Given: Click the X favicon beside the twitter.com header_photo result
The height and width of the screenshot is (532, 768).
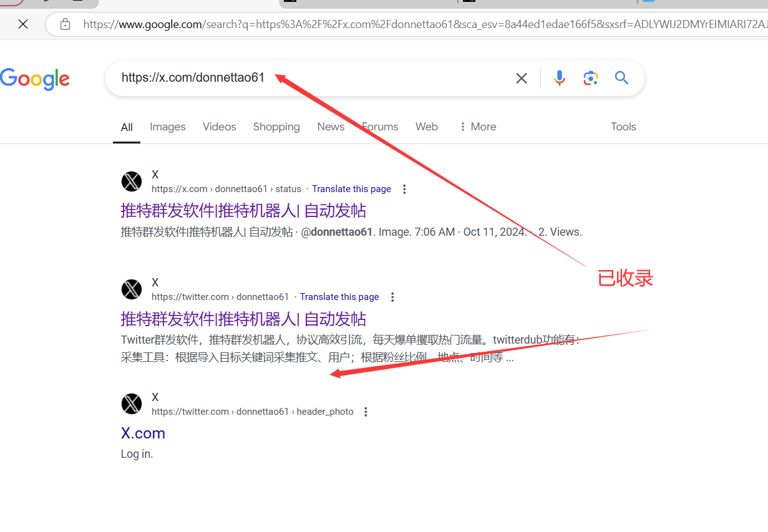Looking at the screenshot, I should tap(131, 404).
